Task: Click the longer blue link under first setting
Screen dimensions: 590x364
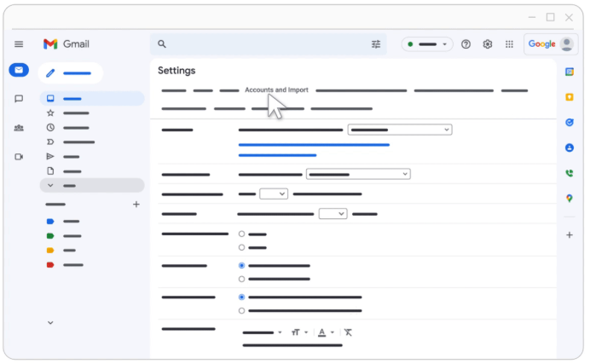Action: click(x=314, y=145)
